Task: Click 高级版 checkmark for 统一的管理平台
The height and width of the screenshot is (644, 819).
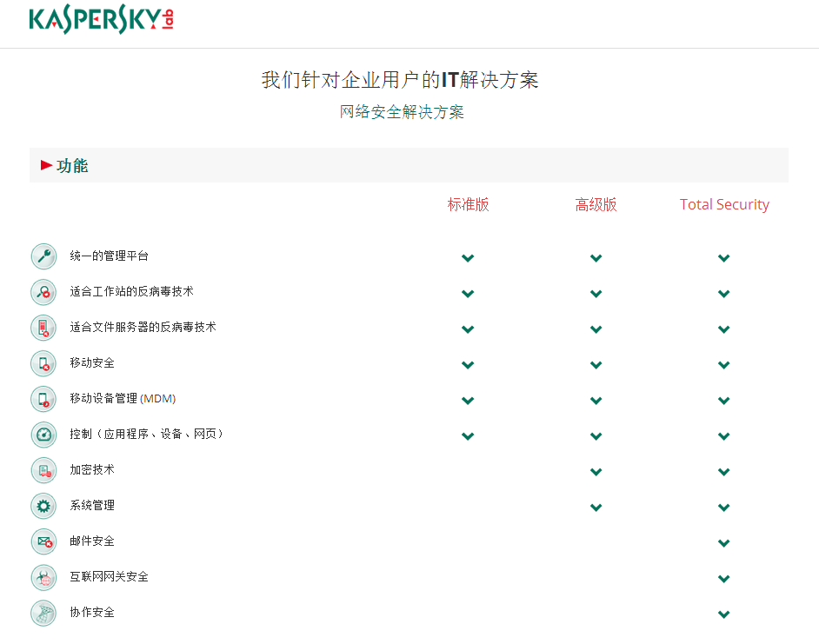Action: coord(596,258)
